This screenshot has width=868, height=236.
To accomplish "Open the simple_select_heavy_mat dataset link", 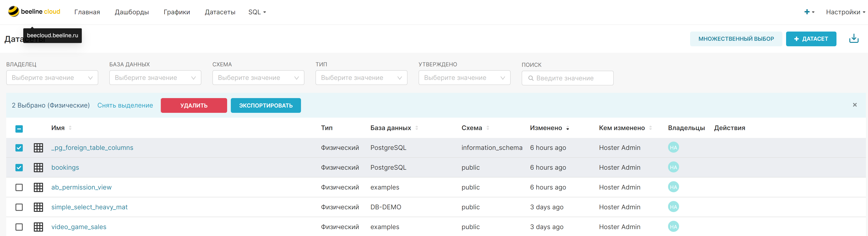I will point(89,207).
